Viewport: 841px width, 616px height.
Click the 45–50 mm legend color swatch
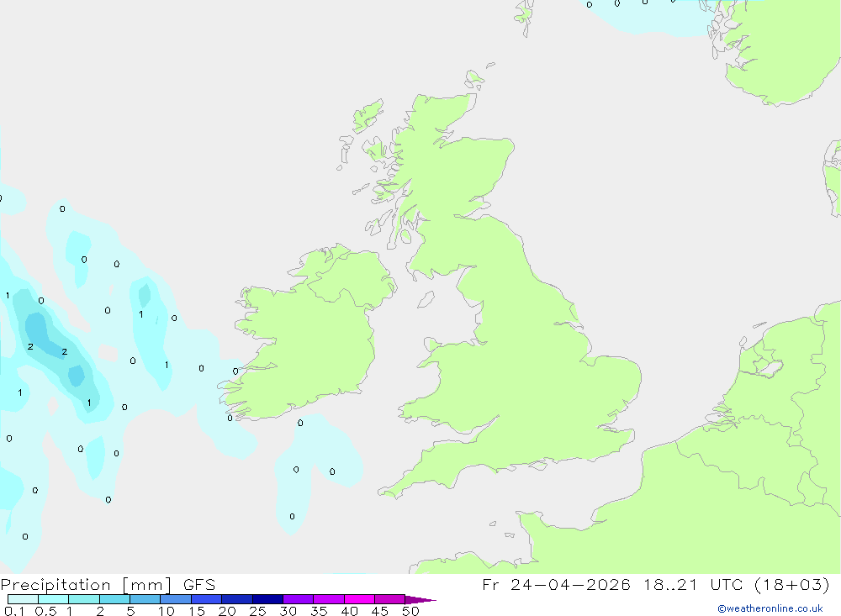click(x=390, y=599)
